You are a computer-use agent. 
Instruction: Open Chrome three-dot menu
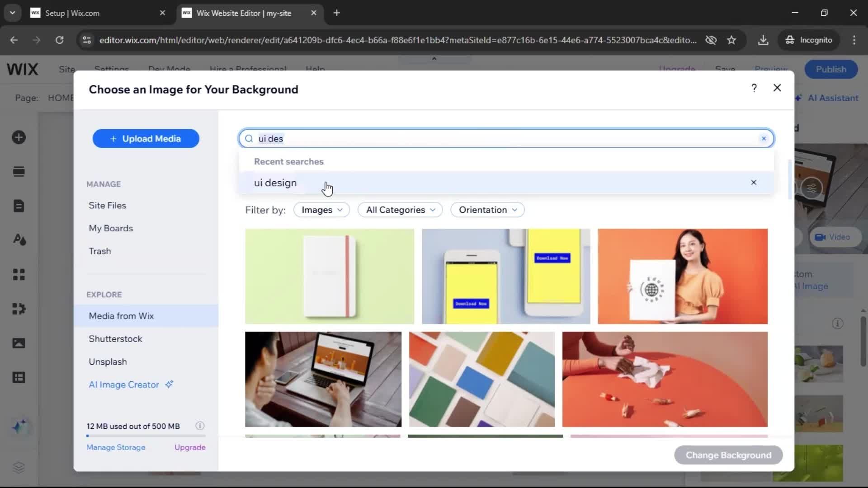click(854, 40)
